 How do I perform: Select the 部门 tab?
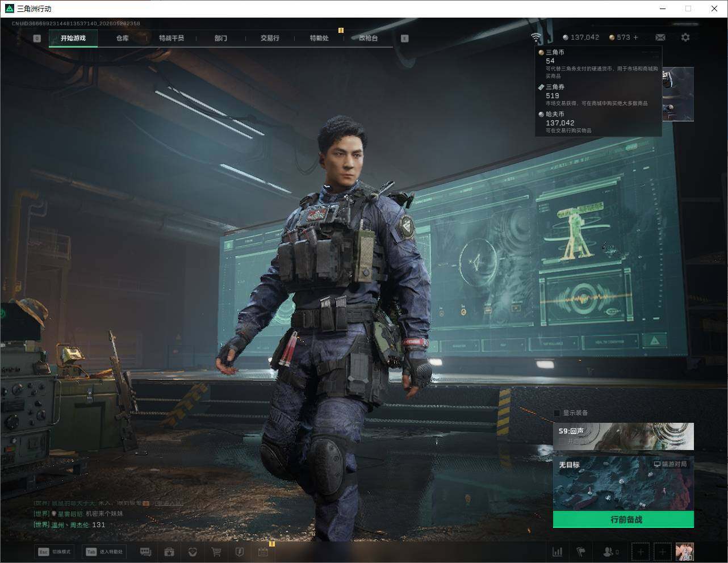click(x=221, y=38)
